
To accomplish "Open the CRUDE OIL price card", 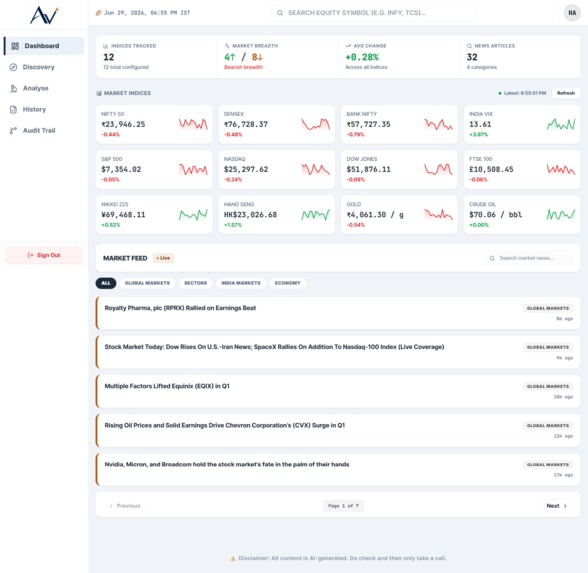I will (522, 215).
